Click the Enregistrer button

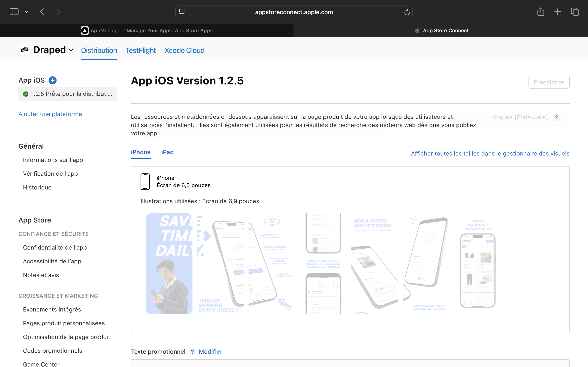(549, 82)
